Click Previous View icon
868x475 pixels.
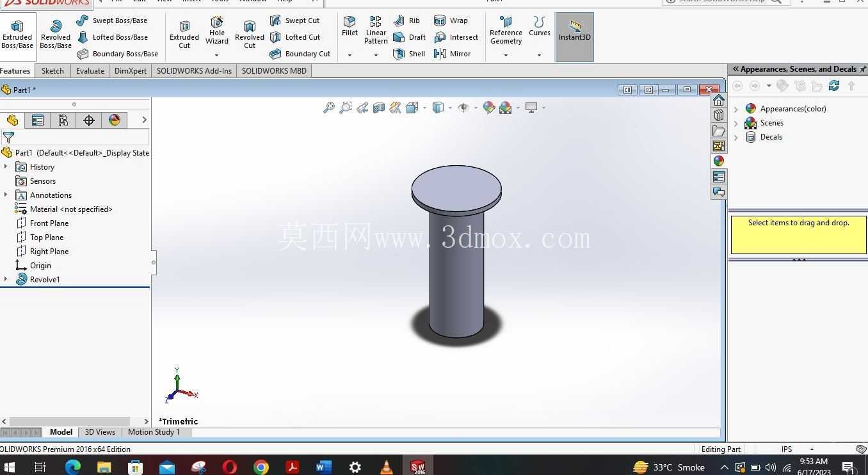[362, 108]
